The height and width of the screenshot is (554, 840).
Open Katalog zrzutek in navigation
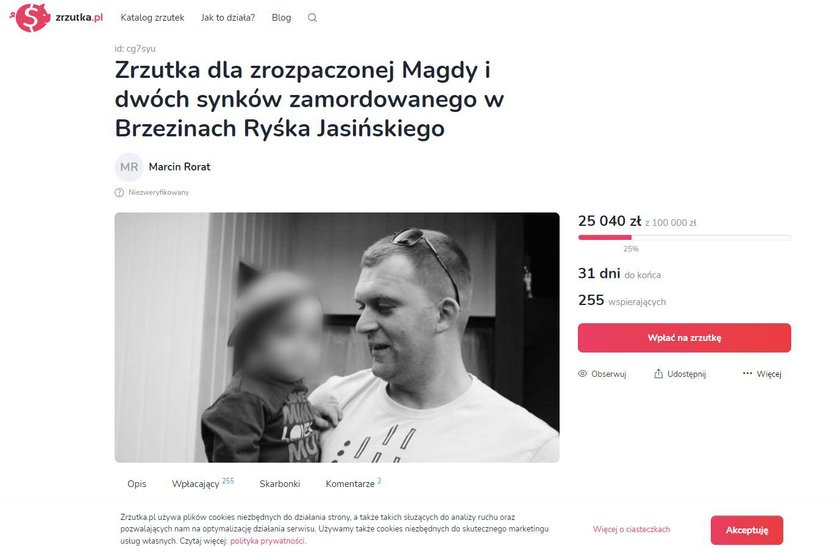pyautogui.click(x=152, y=18)
